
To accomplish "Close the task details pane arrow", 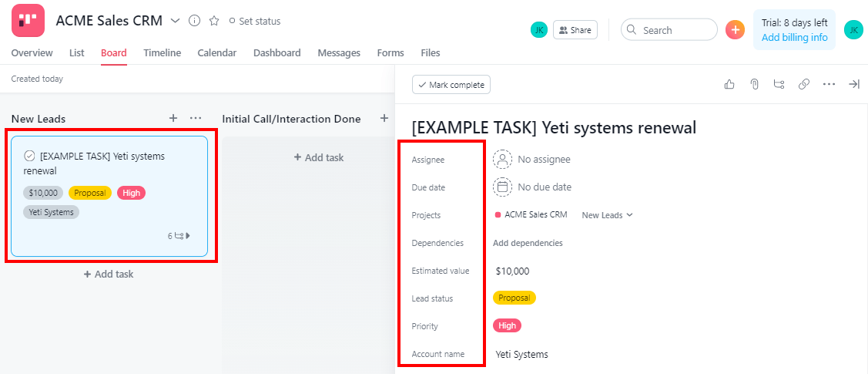I will 853,84.
